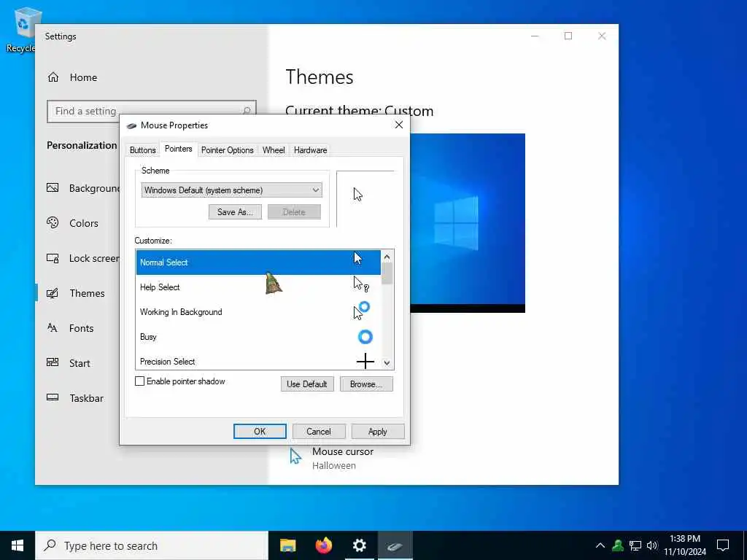Close the Mouse Properties dialog

(399, 125)
